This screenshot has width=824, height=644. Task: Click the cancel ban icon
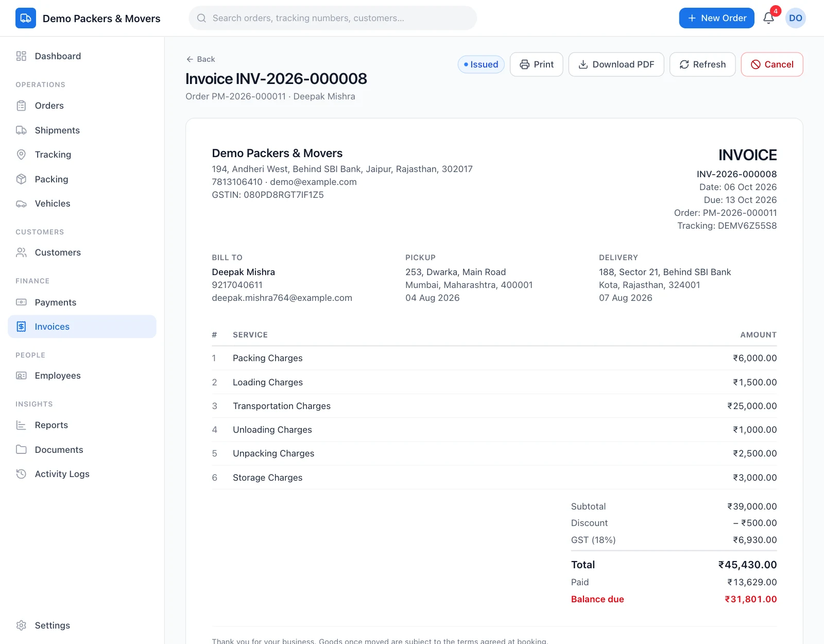756,64
